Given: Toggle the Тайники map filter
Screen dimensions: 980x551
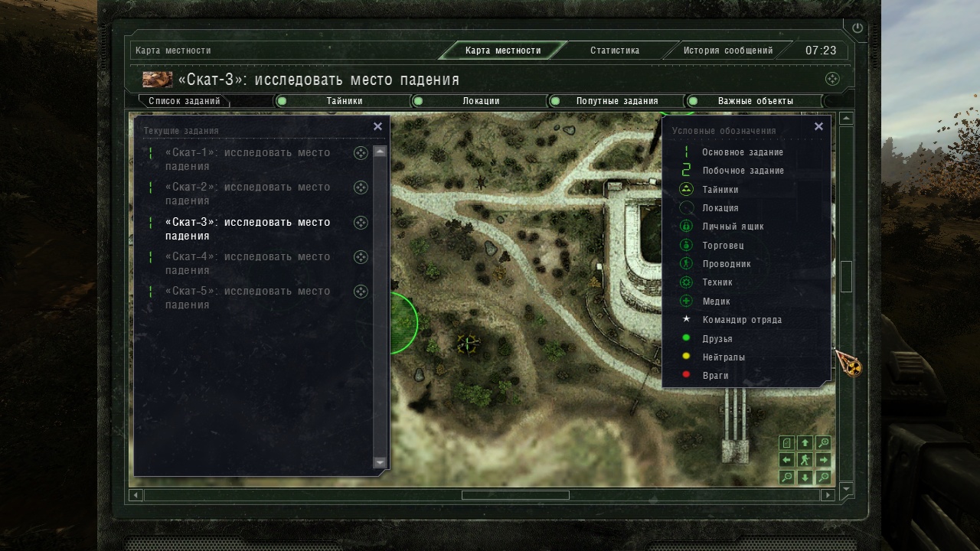Looking at the screenshot, I should click(342, 101).
